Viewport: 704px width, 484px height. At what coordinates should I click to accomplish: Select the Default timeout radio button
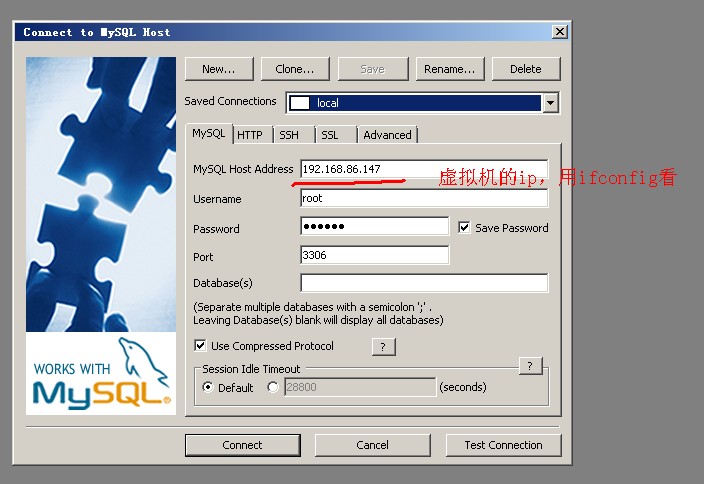[208, 387]
